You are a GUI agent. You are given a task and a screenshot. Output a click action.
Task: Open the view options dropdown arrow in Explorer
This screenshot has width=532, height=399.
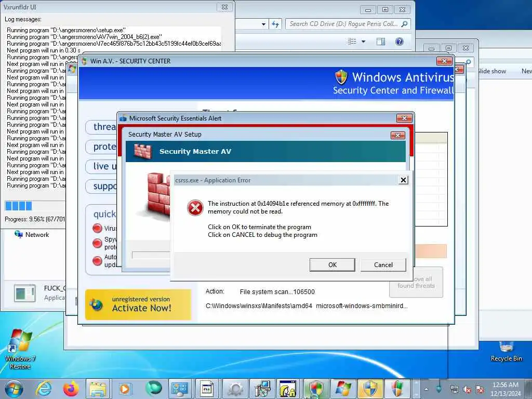pos(363,42)
